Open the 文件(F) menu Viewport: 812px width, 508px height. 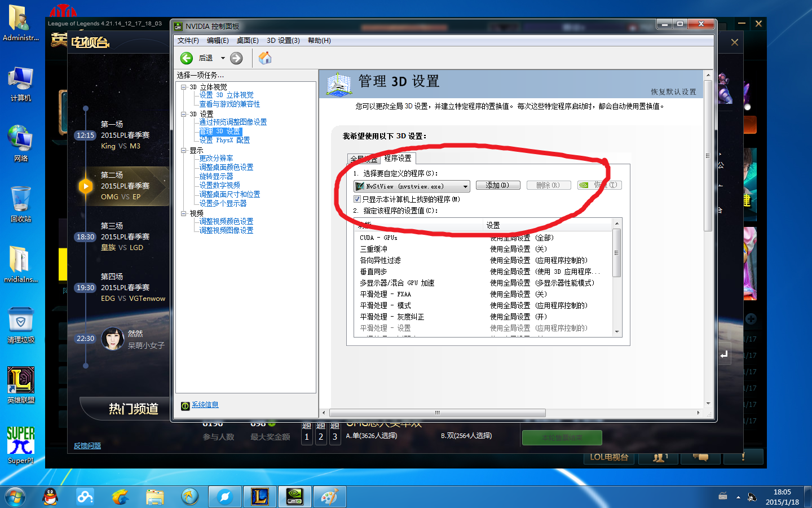click(188, 41)
